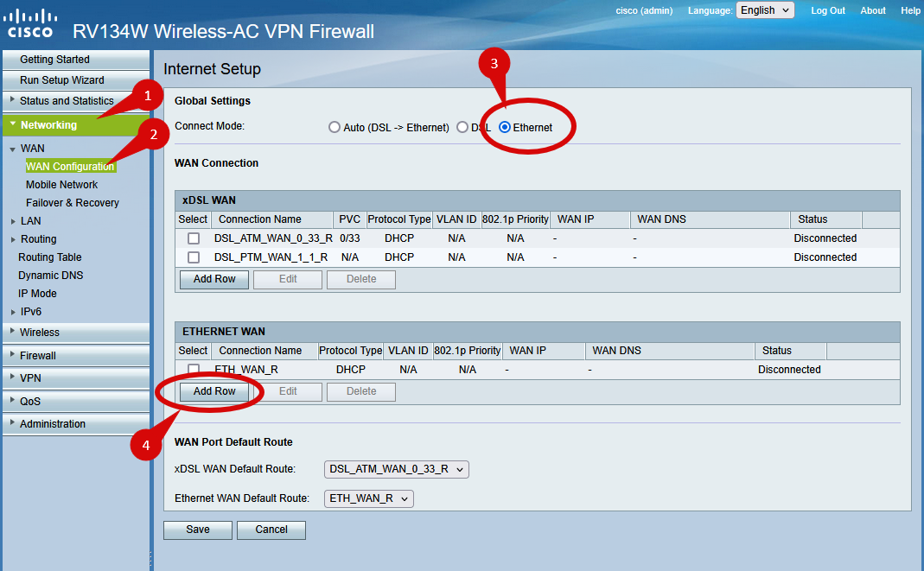Open the Help link
This screenshot has width=924, height=571.
910,10
